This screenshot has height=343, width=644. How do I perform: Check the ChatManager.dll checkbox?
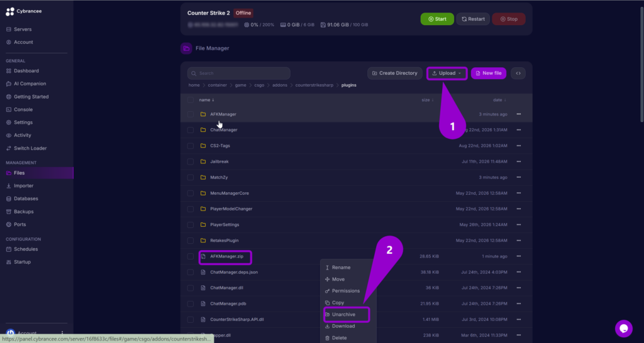(x=191, y=288)
